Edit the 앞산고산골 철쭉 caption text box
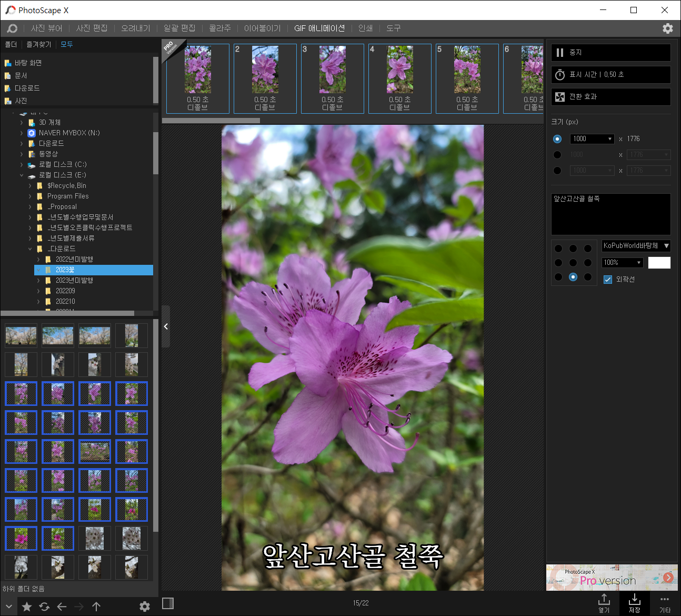 coord(611,214)
